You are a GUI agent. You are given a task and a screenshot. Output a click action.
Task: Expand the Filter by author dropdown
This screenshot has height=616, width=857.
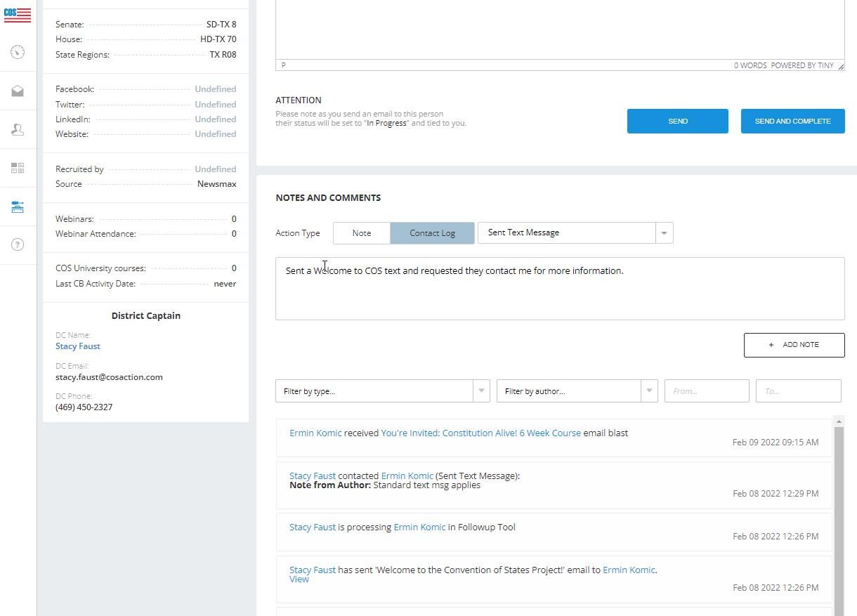(x=576, y=391)
